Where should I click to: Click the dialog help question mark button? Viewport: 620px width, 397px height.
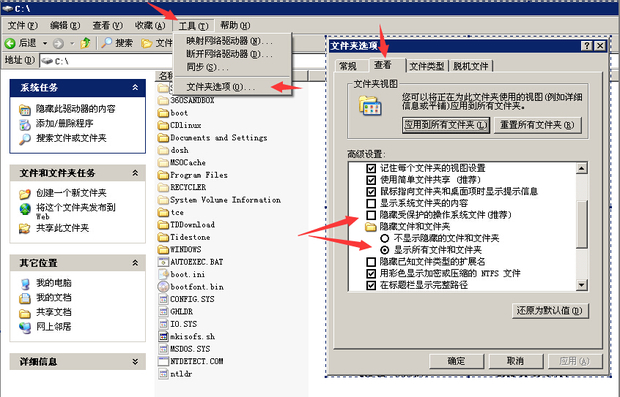[x=587, y=46]
